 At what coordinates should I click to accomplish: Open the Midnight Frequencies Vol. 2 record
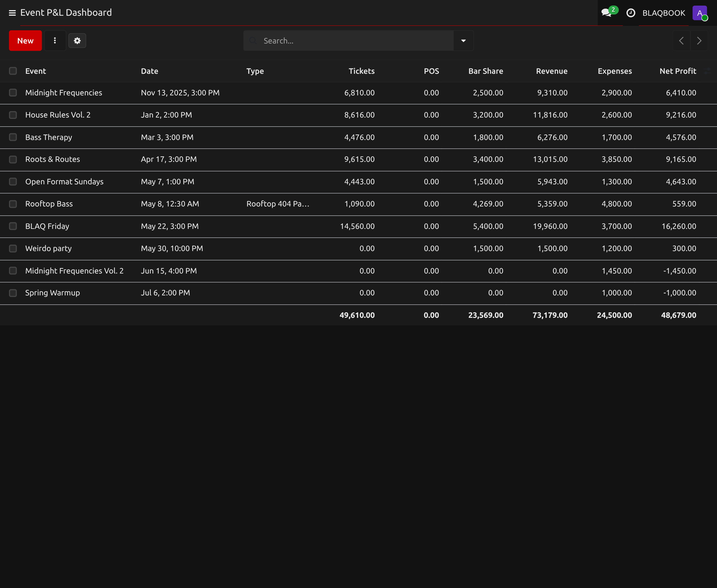pyautogui.click(x=75, y=271)
